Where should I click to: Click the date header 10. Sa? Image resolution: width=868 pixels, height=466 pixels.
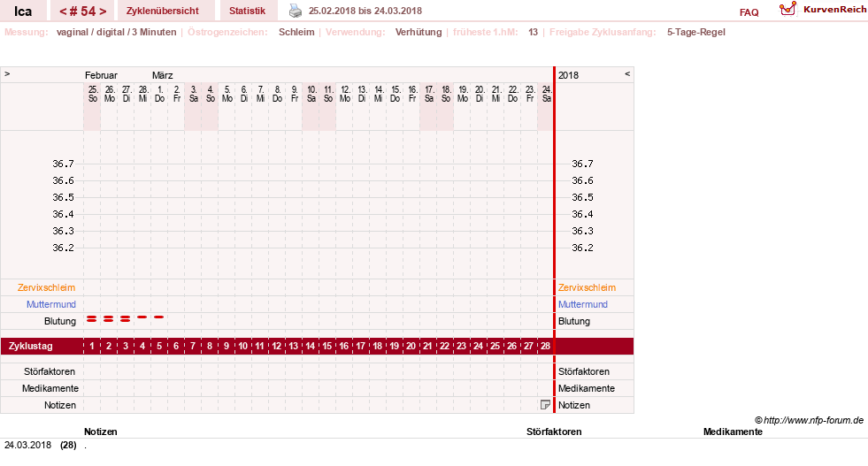311,94
